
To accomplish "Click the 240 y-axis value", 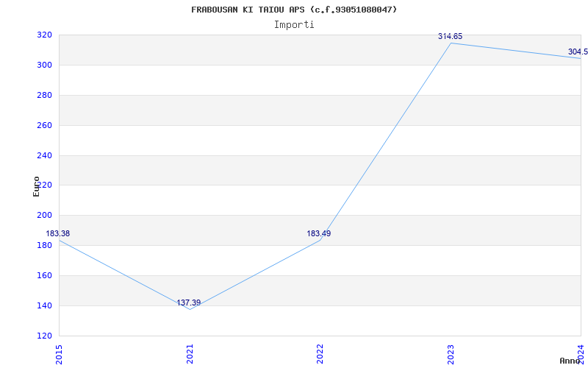I will click(44, 155).
